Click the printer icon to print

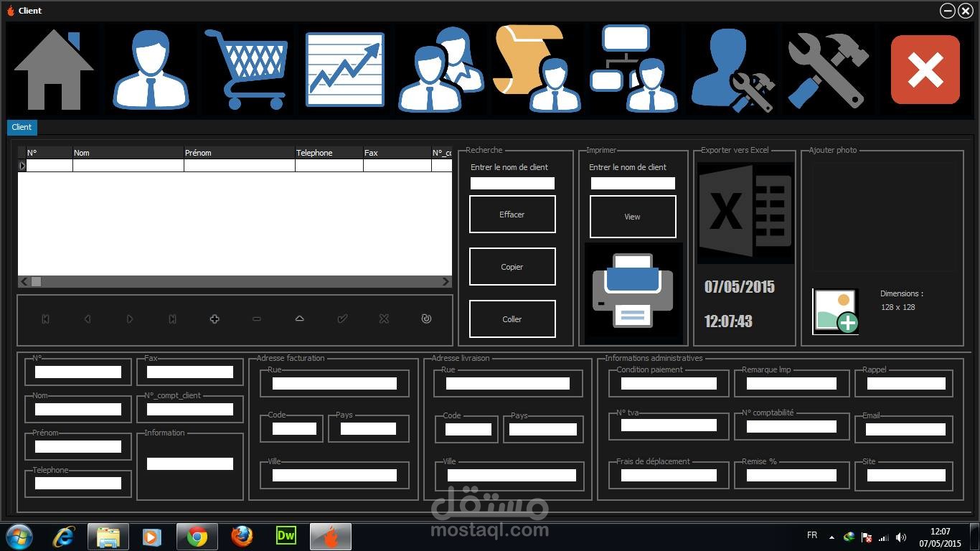[x=633, y=291]
